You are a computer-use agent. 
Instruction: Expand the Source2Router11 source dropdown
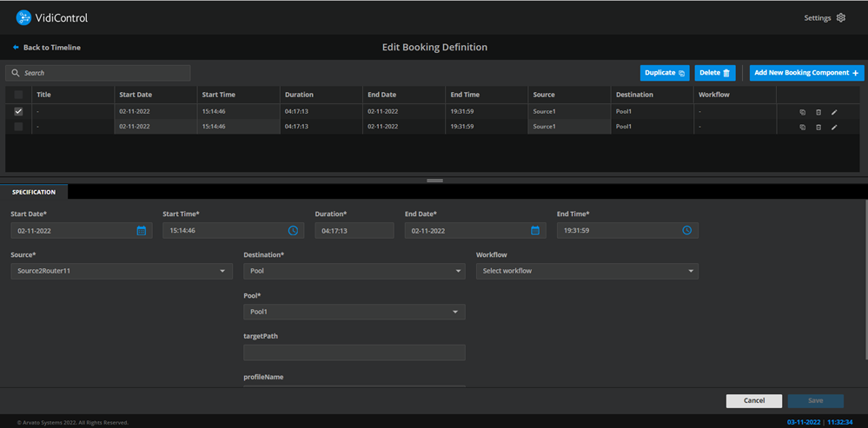[122, 271]
